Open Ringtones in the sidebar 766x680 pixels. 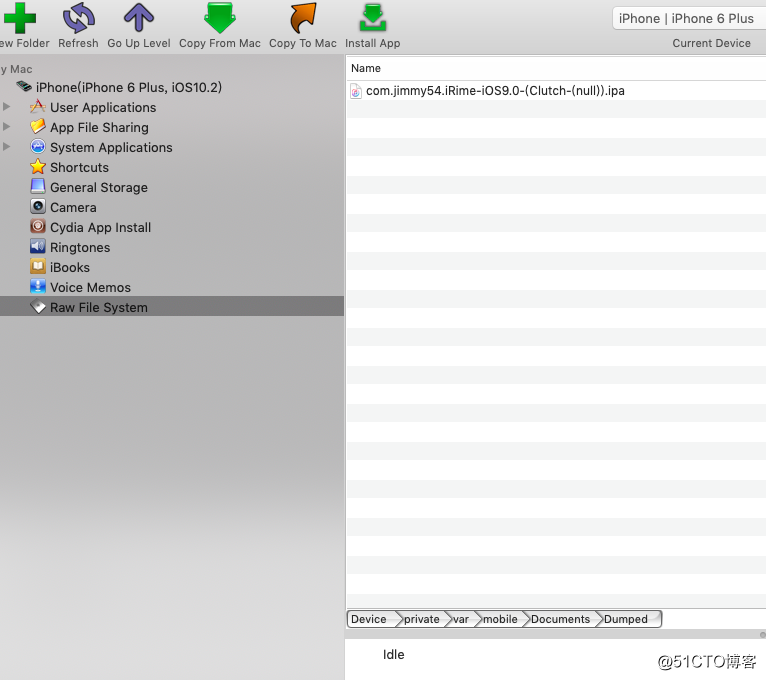point(80,248)
